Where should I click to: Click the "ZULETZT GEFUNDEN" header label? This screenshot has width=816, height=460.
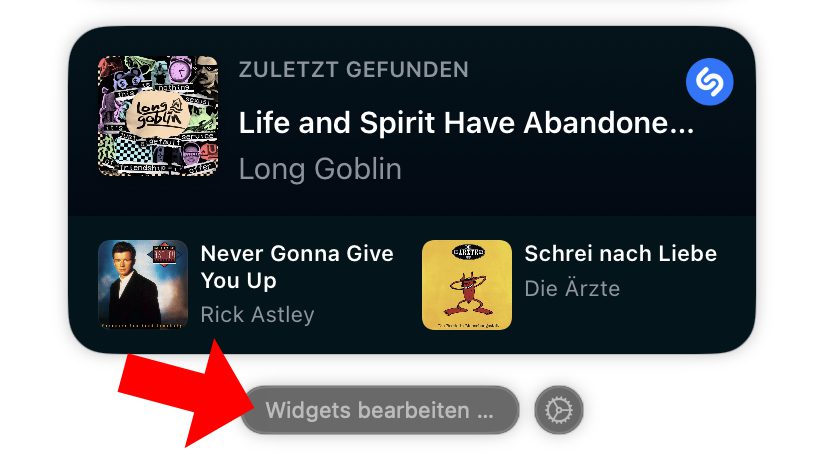[354, 70]
